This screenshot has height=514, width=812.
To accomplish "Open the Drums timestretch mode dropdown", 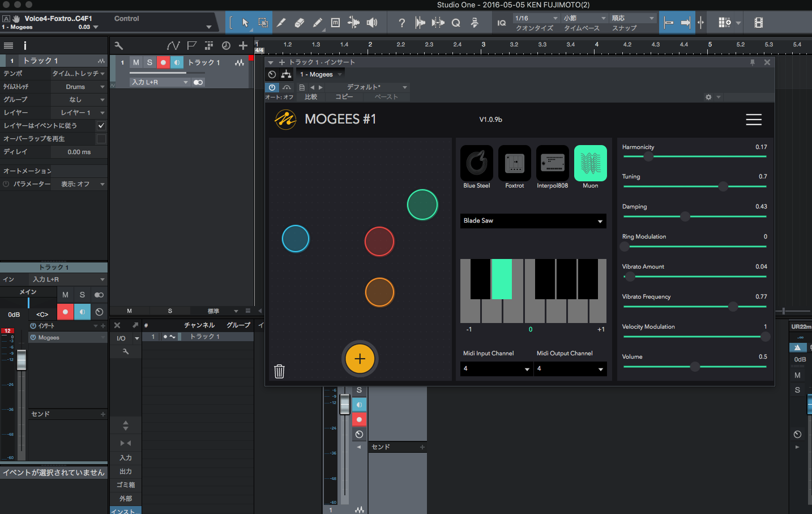I will tap(79, 87).
